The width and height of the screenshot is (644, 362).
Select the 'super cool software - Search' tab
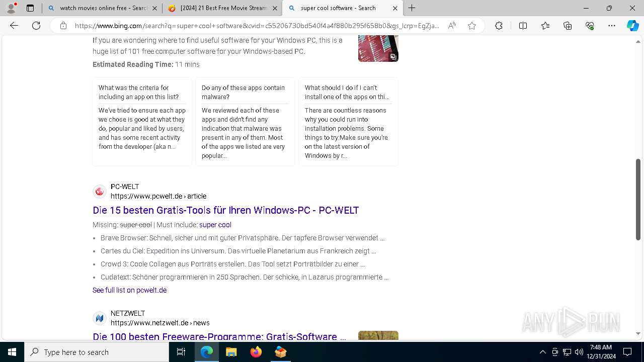coord(342,8)
